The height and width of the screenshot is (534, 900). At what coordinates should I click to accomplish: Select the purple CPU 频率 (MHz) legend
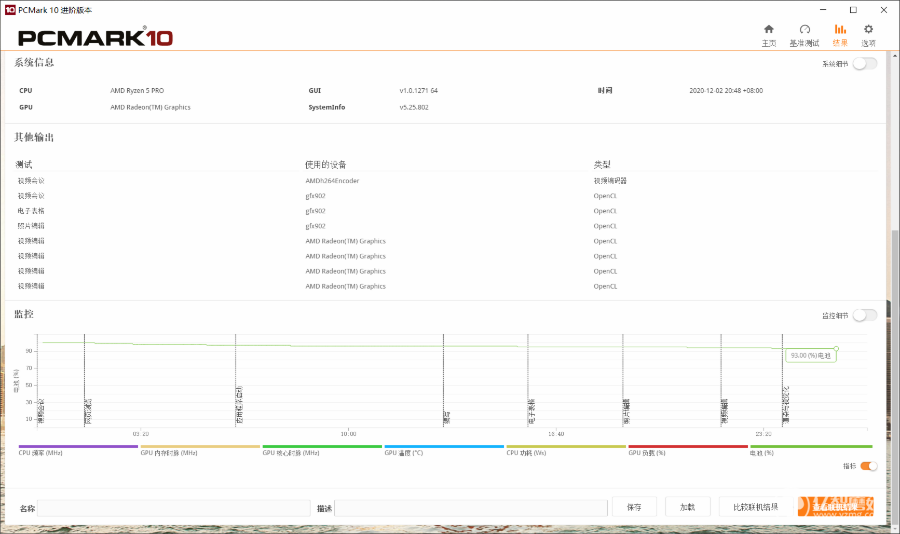point(78,450)
